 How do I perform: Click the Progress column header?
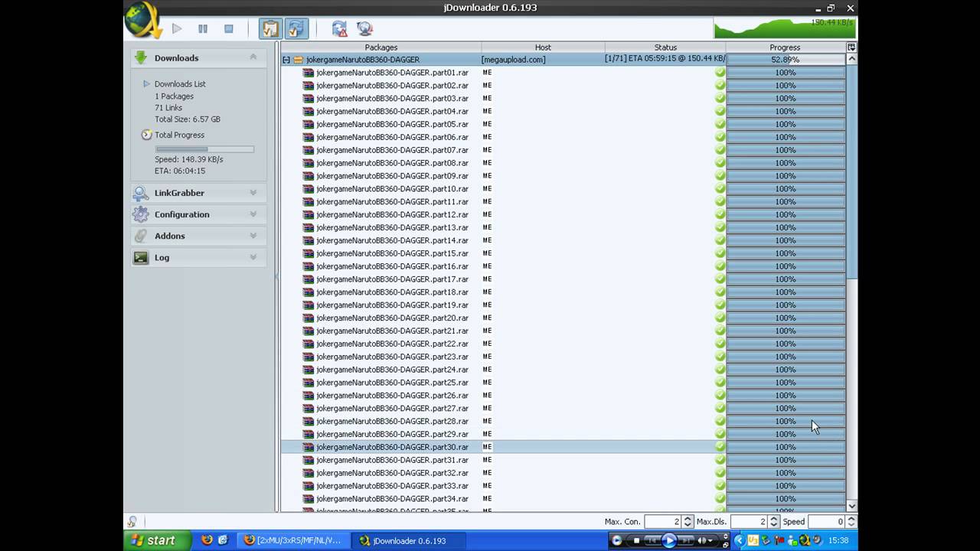tap(785, 47)
